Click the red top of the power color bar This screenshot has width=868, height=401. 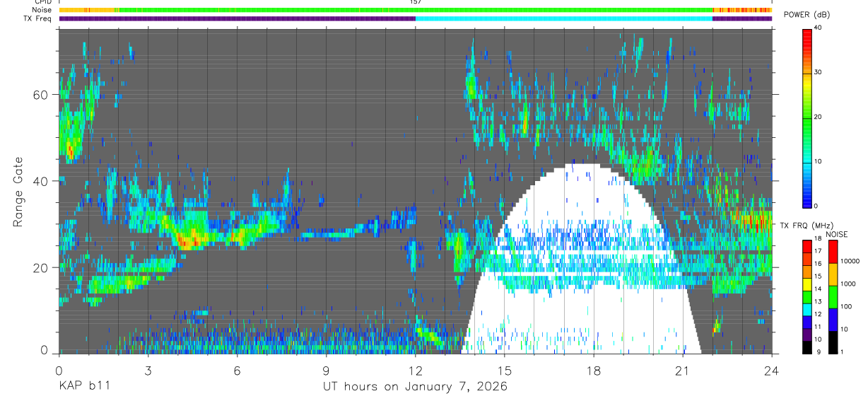point(807,34)
